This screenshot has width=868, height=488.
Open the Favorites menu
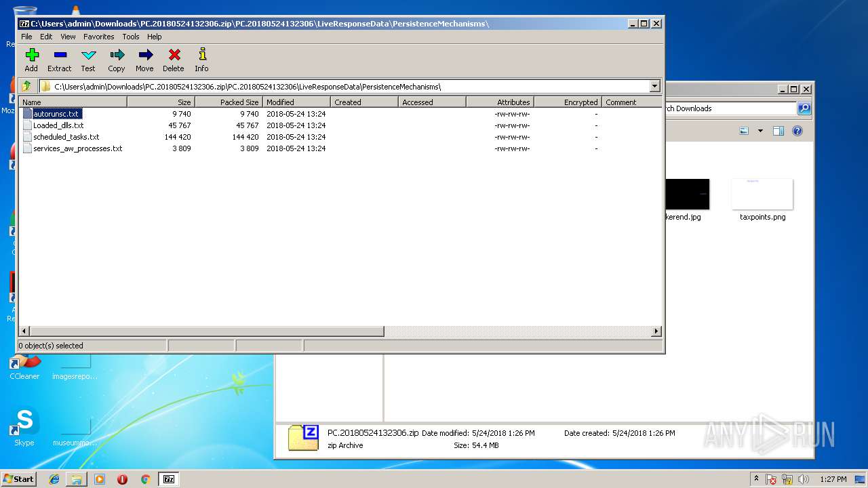click(x=99, y=37)
